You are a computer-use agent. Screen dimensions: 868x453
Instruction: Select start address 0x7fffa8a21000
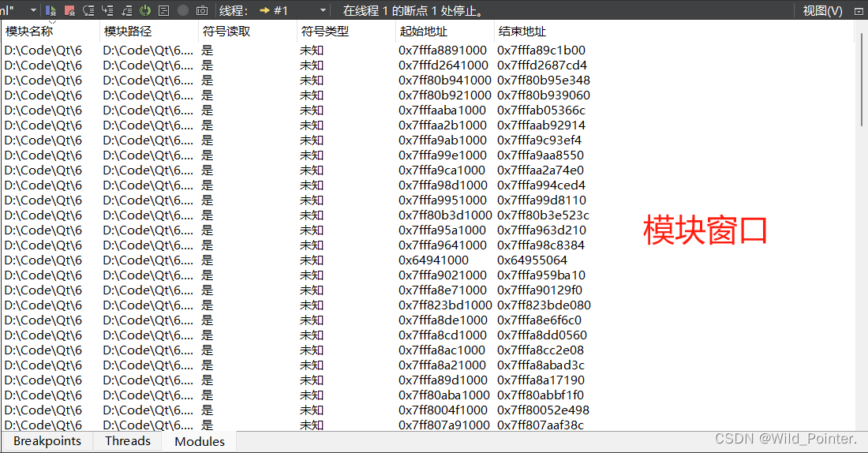[443, 365]
